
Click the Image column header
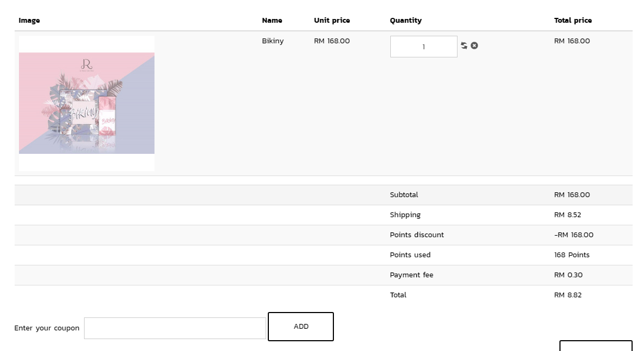[29, 21]
